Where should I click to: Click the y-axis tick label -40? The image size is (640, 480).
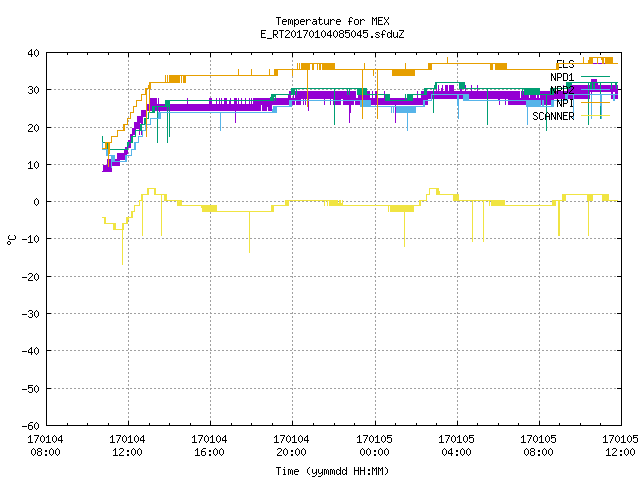click(x=31, y=351)
